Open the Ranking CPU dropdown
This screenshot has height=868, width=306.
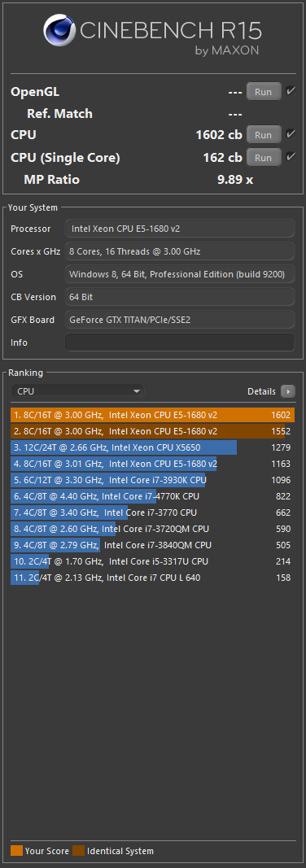click(x=77, y=391)
